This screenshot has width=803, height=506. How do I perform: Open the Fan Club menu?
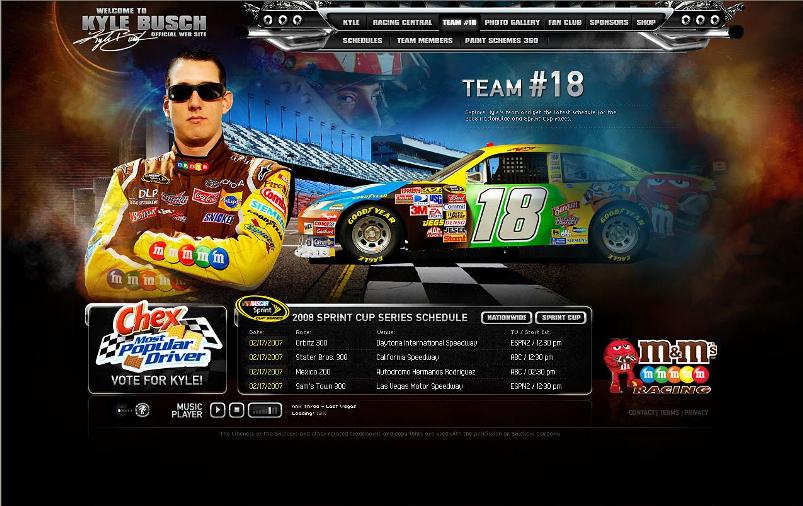(565, 23)
